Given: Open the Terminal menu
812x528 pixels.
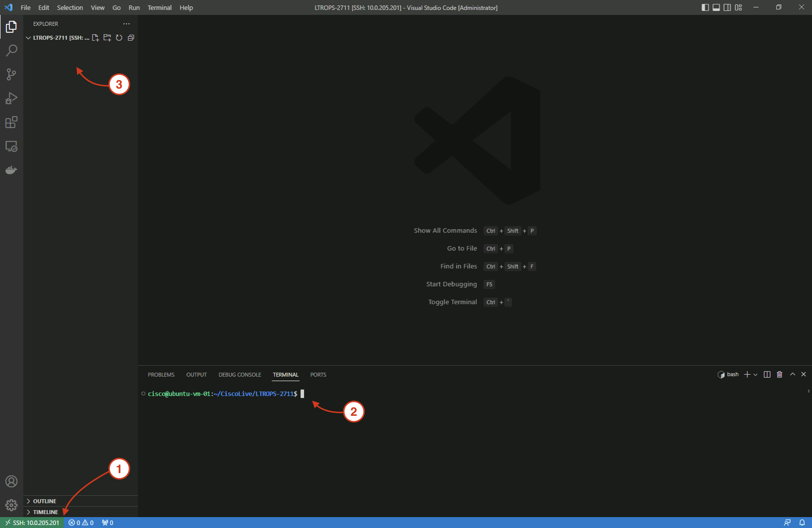Looking at the screenshot, I should click(x=160, y=7).
